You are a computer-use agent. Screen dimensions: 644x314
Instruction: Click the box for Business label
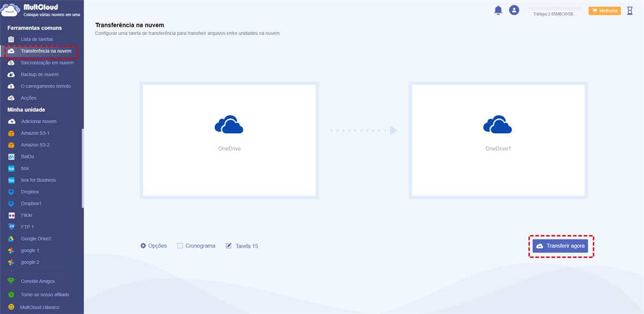click(38, 180)
